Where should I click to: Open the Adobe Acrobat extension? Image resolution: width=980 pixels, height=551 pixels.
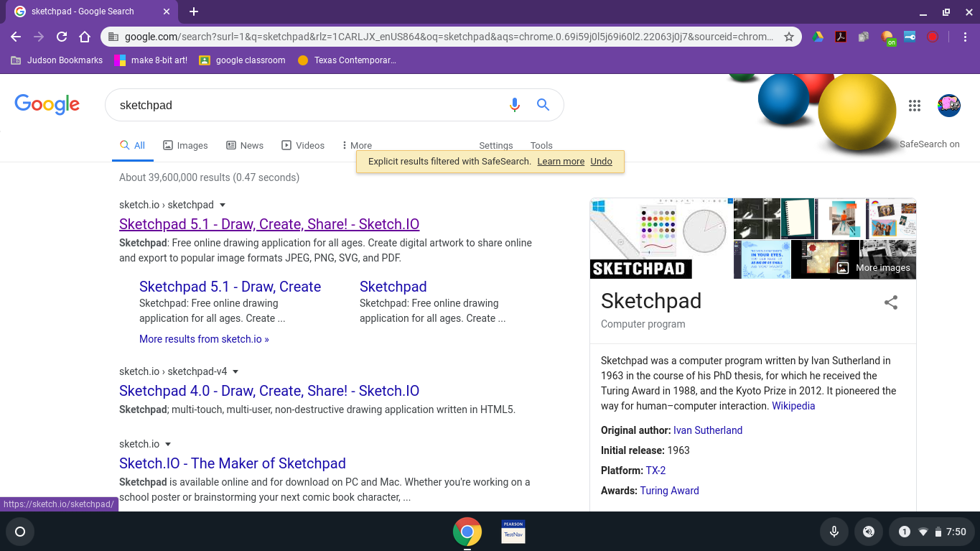pos(841,37)
